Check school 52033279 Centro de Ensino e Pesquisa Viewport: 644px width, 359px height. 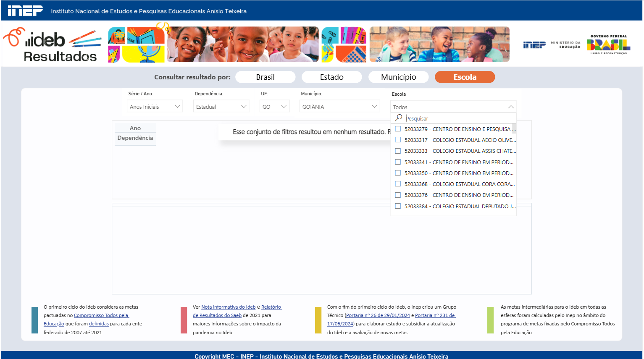pos(398,129)
